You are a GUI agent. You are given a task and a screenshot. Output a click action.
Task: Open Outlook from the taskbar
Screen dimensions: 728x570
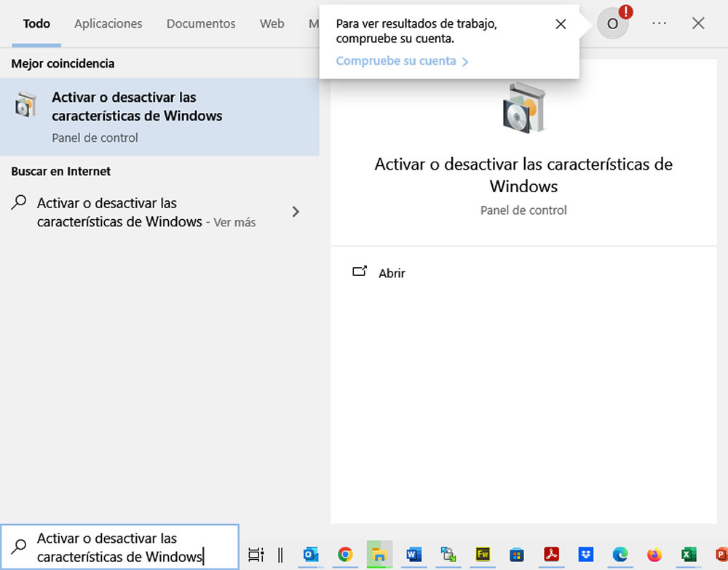311,555
